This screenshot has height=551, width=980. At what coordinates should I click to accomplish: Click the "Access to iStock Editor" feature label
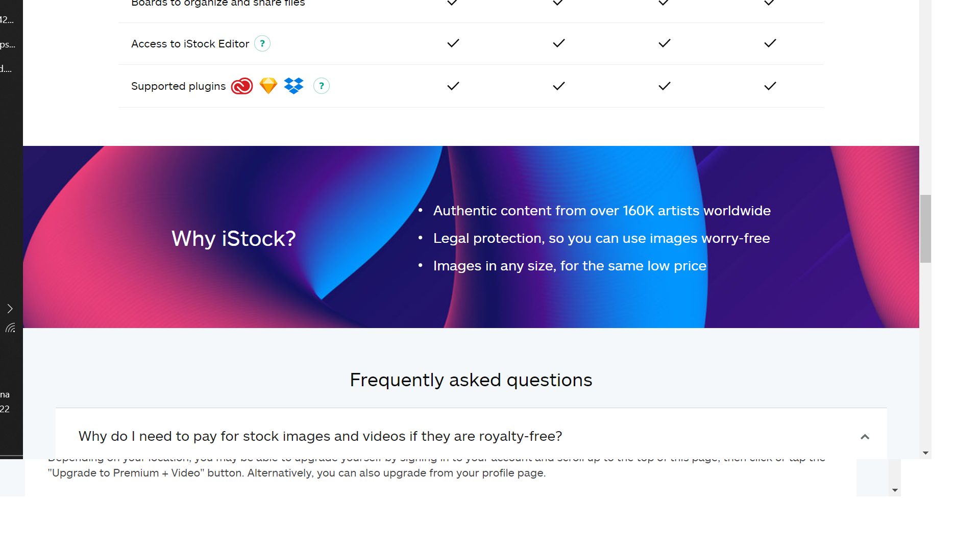[x=190, y=44]
